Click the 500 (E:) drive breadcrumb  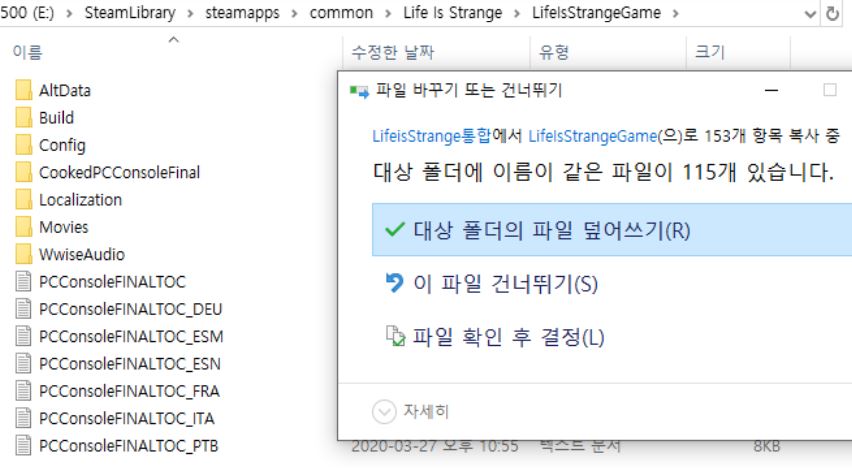click(x=27, y=13)
